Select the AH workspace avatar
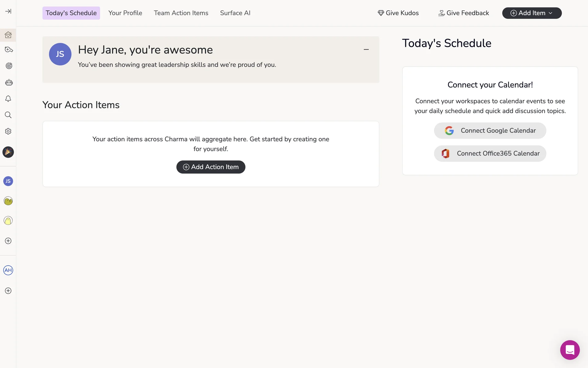 click(x=8, y=270)
